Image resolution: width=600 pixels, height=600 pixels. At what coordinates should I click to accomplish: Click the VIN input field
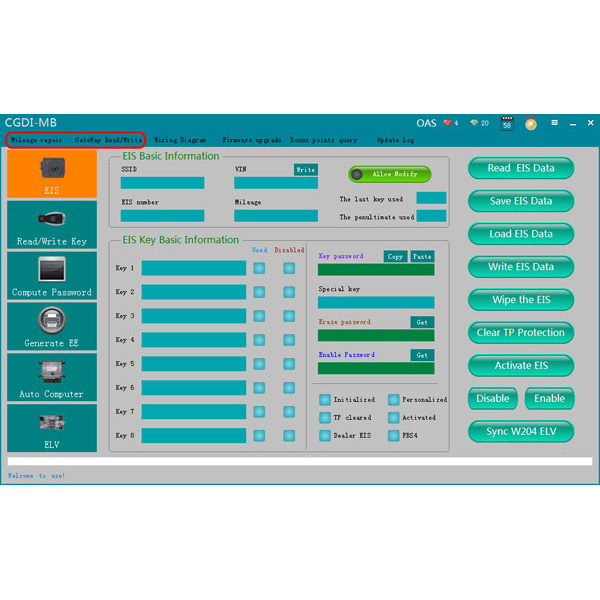click(275, 183)
